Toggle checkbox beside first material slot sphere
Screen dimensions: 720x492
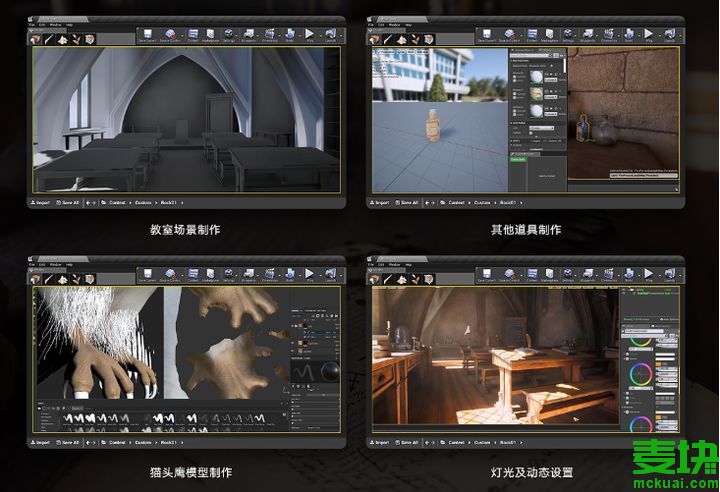[x=515, y=79]
